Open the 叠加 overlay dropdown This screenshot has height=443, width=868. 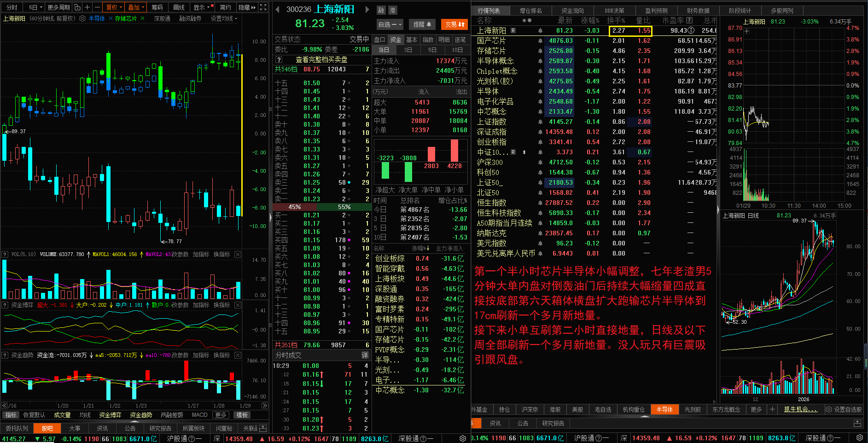tap(136, 7)
